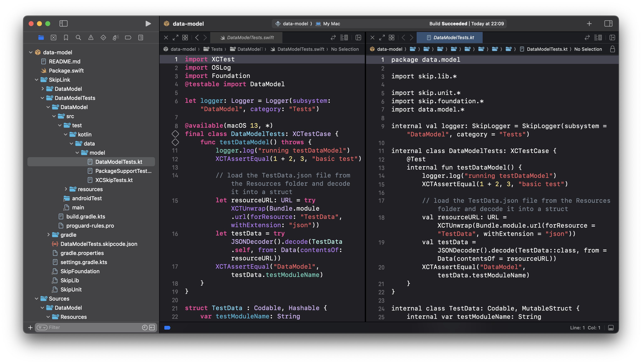Open the Test navigator diamond icon
Viewport: 642px width, 364px height.
click(103, 38)
